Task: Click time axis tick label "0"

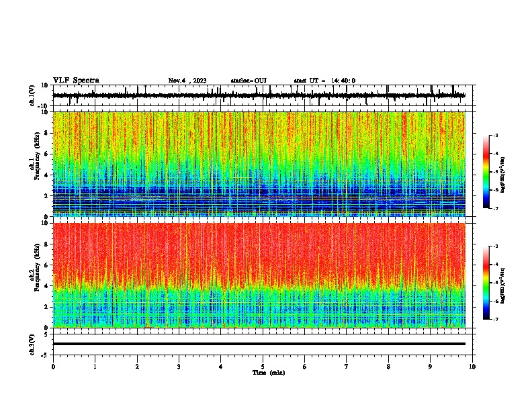Action: click(53, 367)
